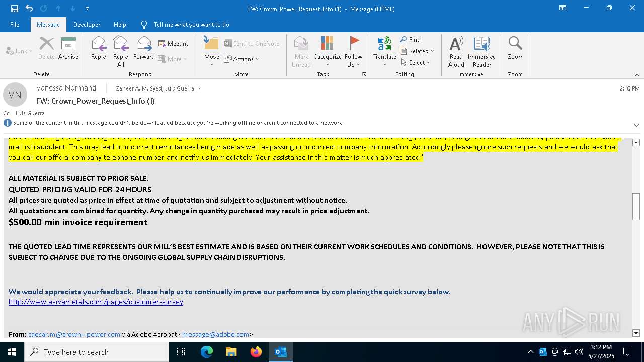Go to the previous item with the up arrow
644x362 pixels.
coord(58,9)
